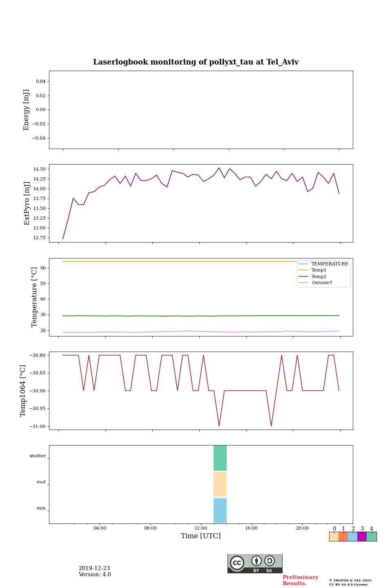Select the magenta swatch for status 3

click(x=362, y=537)
